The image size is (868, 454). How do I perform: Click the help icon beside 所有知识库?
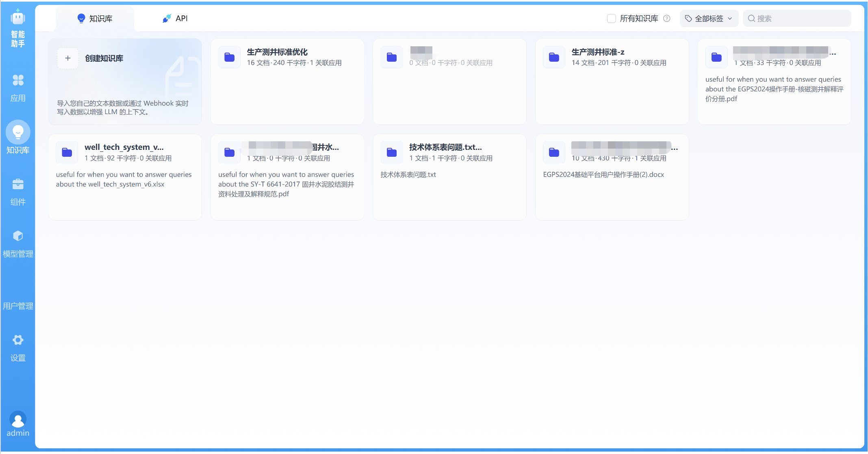pyautogui.click(x=667, y=18)
